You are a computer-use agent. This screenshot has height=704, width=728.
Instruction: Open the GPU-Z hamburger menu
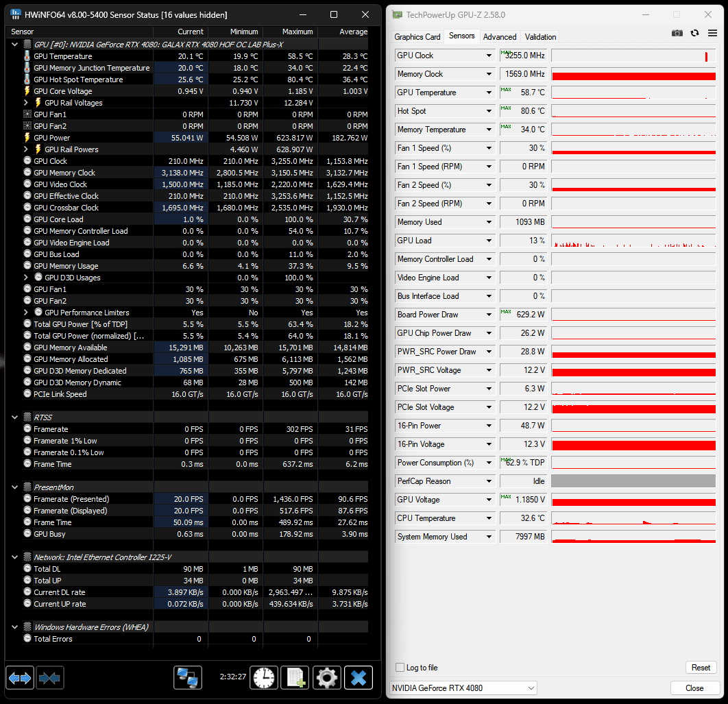pyautogui.click(x=712, y=33)
